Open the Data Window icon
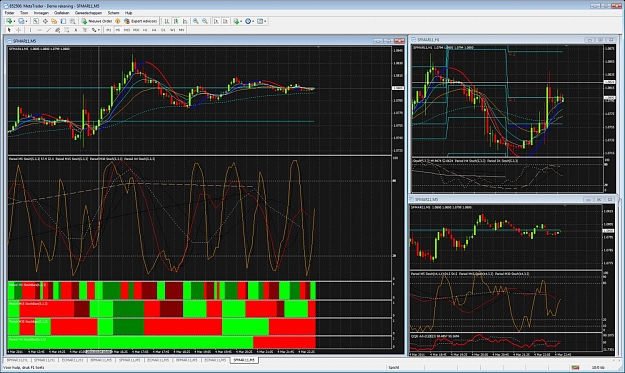625x373 pixels. 45,21
